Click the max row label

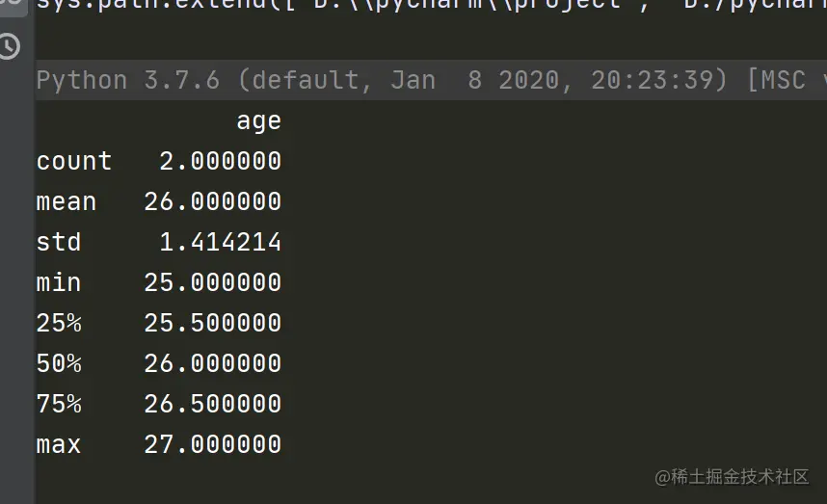59,445
